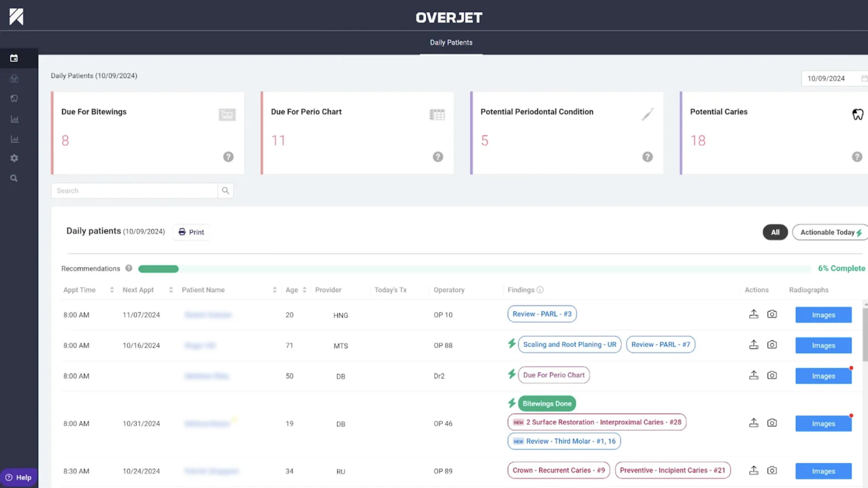The height and width of the screenshot is (488, 868).
Task: Click the upload icon in the OP 10 row
Action: pyautogui.click(x=754, y=314)
